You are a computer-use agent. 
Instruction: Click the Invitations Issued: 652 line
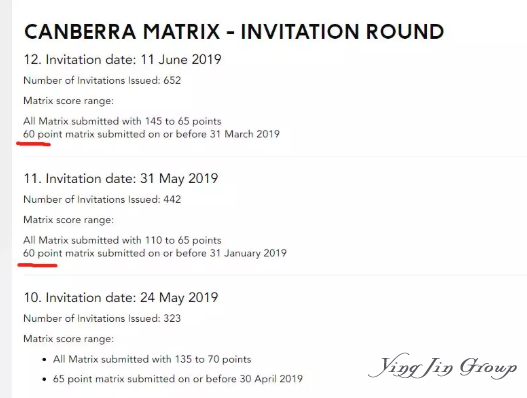click(x=102, y=81)
